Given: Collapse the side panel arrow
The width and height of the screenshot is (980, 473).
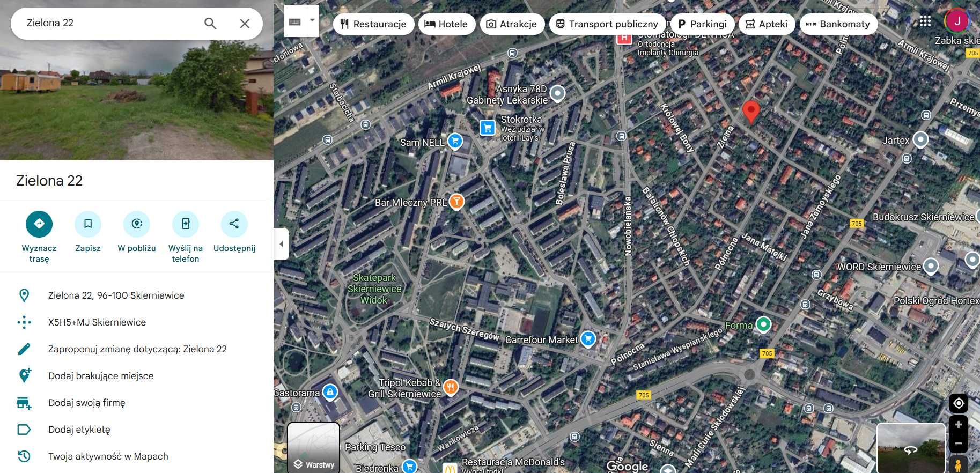Looking at the screenshot, I should tap(281, 244).
